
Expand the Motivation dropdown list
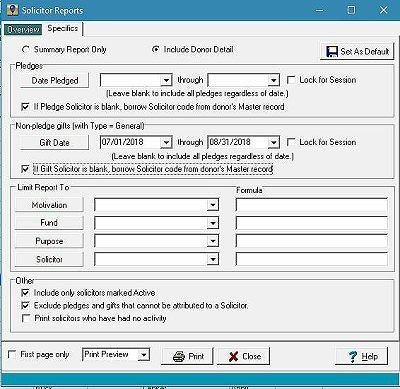tap(212, 205)
